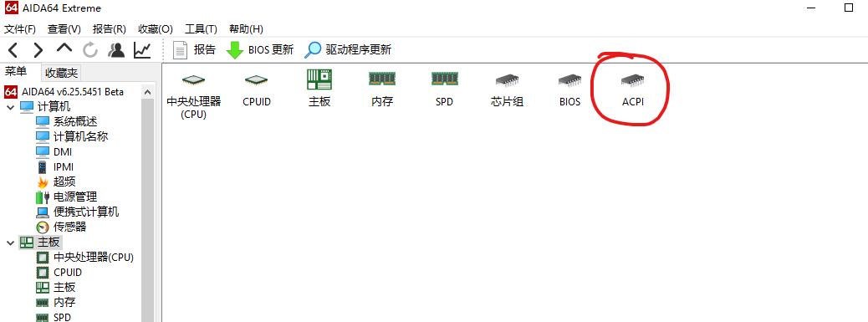Select 电源管理 in the tree
Image resolution: width=868 pixels, height=322 pixels.
coord(66,197)
